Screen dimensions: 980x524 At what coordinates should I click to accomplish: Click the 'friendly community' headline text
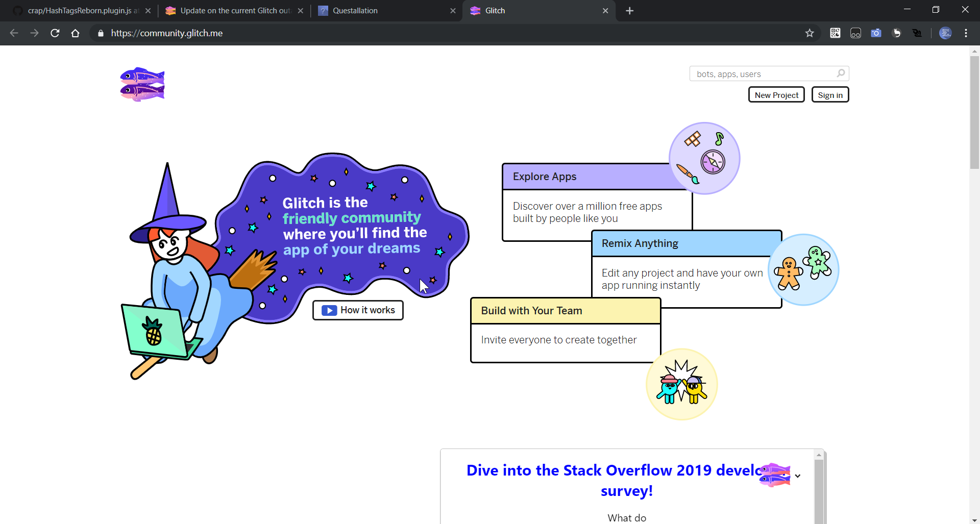pyautogui.click(x=352, y=218)
